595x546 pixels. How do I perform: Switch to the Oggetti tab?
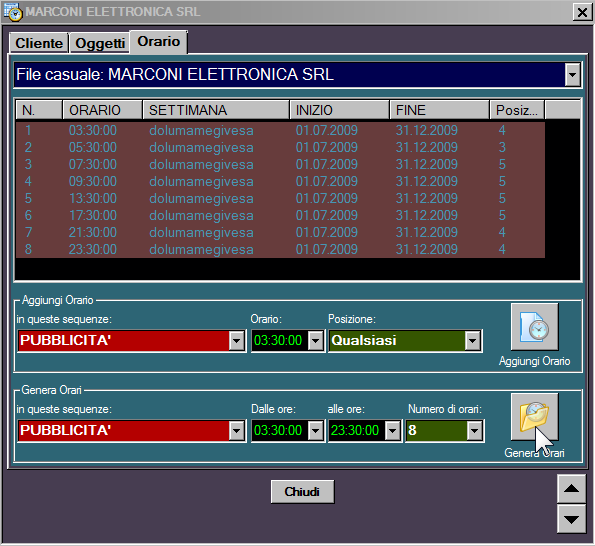(x=100, y=43)
